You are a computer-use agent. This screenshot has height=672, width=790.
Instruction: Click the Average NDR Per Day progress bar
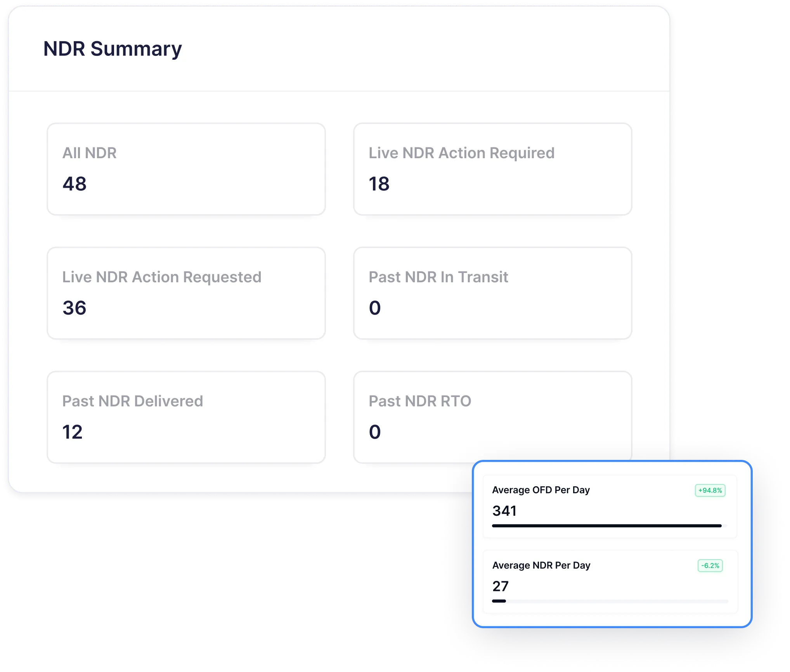[x=610, y=601]
